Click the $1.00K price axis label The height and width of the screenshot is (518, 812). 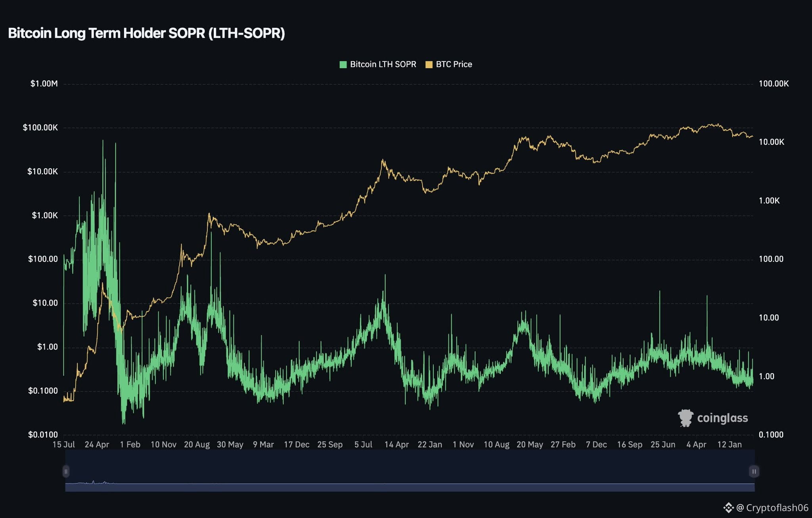pyautogui.click(x=45, y=216)
